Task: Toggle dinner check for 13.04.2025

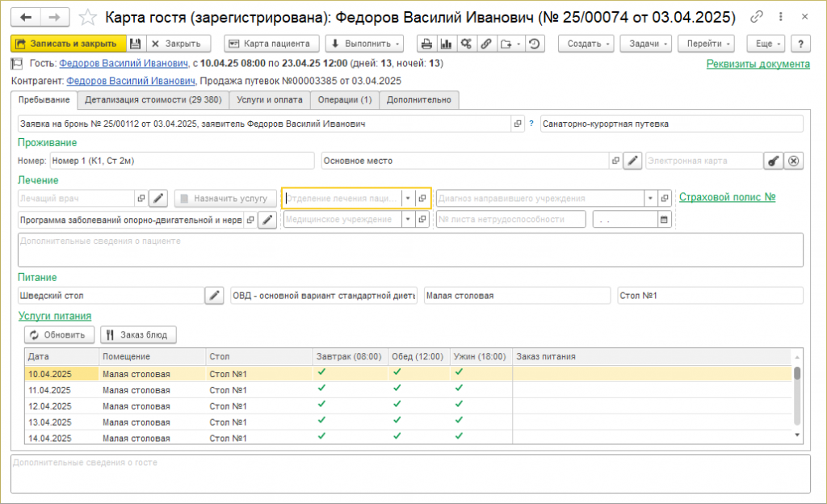Action: tap(459, 420)
